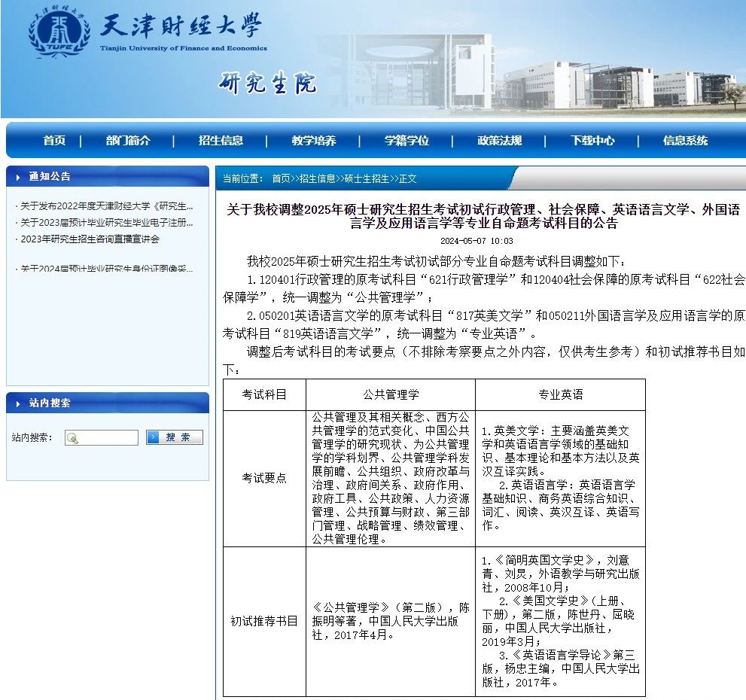Click the 搜索 button
Viewport: 746px width, 700px height.
(175, 437)
